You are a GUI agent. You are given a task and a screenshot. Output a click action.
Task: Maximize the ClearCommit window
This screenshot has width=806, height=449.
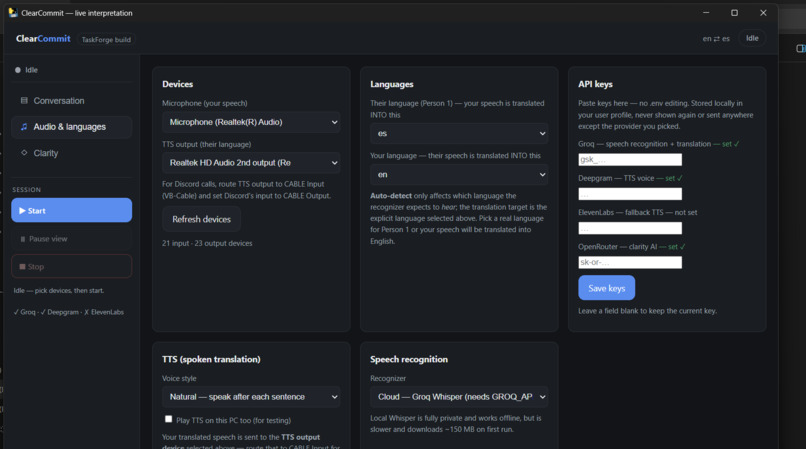735,13
